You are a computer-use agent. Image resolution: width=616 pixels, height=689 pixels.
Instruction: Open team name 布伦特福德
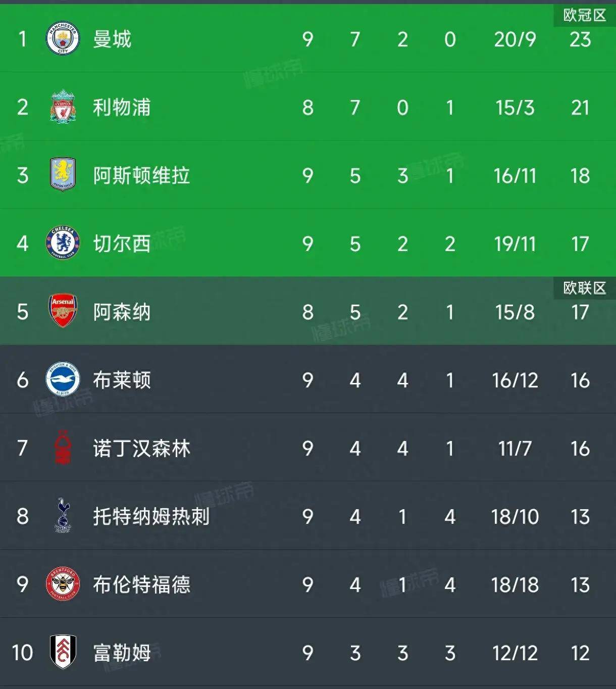pyautogui.click(x=141, y=585)
